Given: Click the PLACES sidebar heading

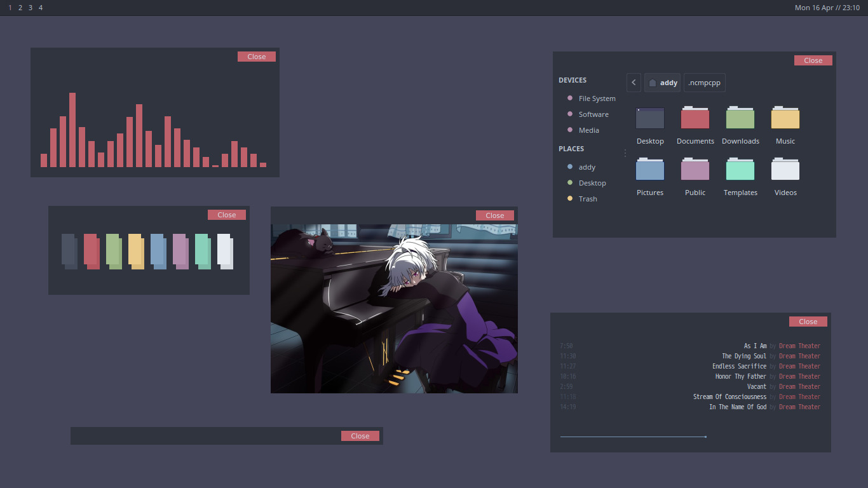Looking at the screenshot, I should tap(571, 149).
